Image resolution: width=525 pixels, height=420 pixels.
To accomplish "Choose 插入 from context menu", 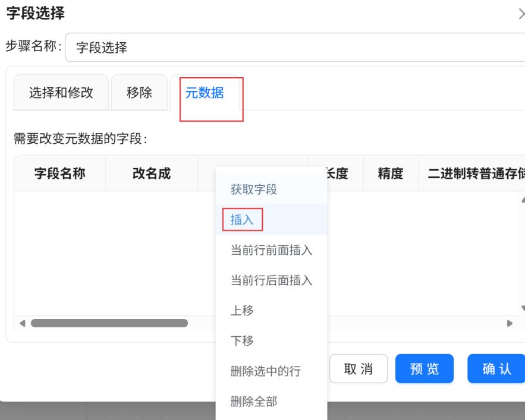I will (x=271, y=220).
